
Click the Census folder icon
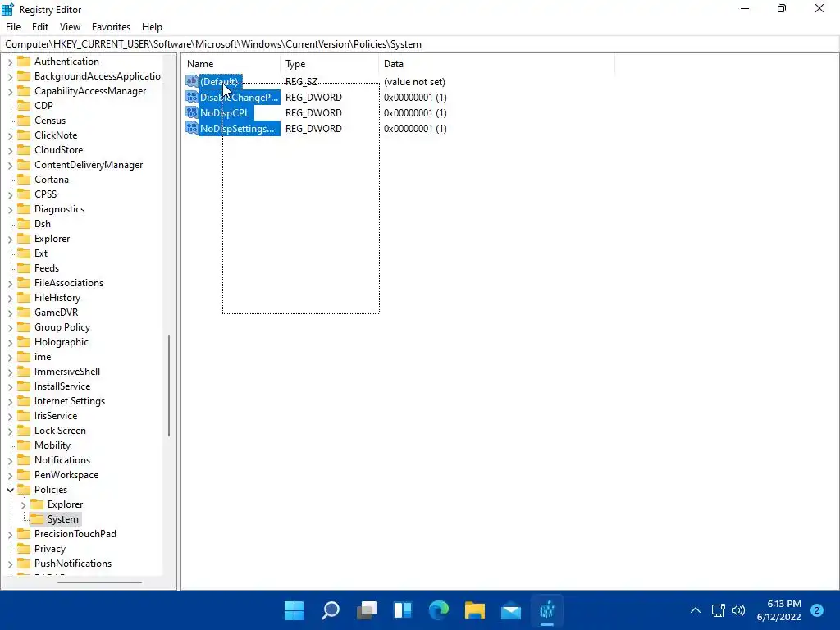(x=24, y=121)
